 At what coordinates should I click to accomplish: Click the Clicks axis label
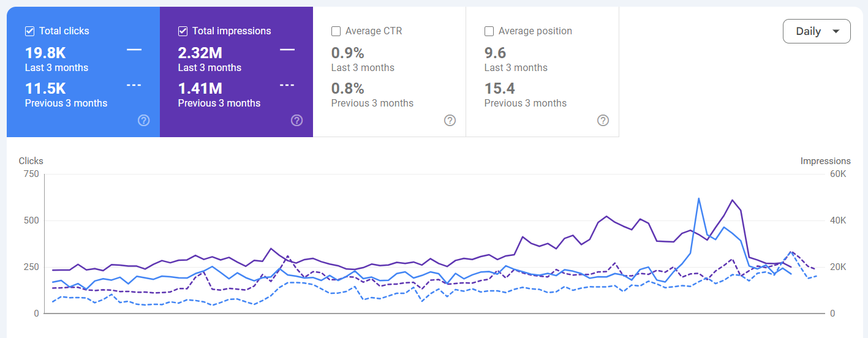pos(31,161)
